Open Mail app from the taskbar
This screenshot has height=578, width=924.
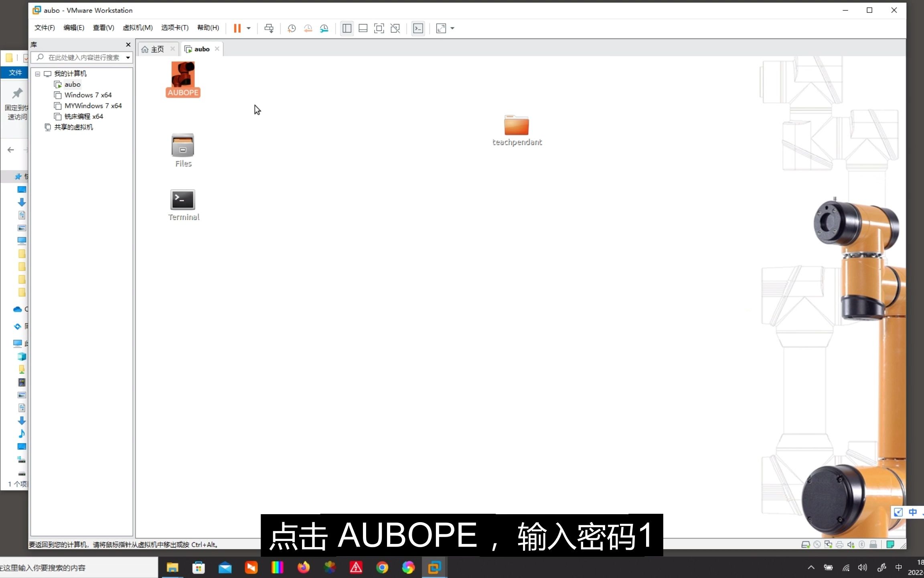pyautogui.click(x=225, y=568)
